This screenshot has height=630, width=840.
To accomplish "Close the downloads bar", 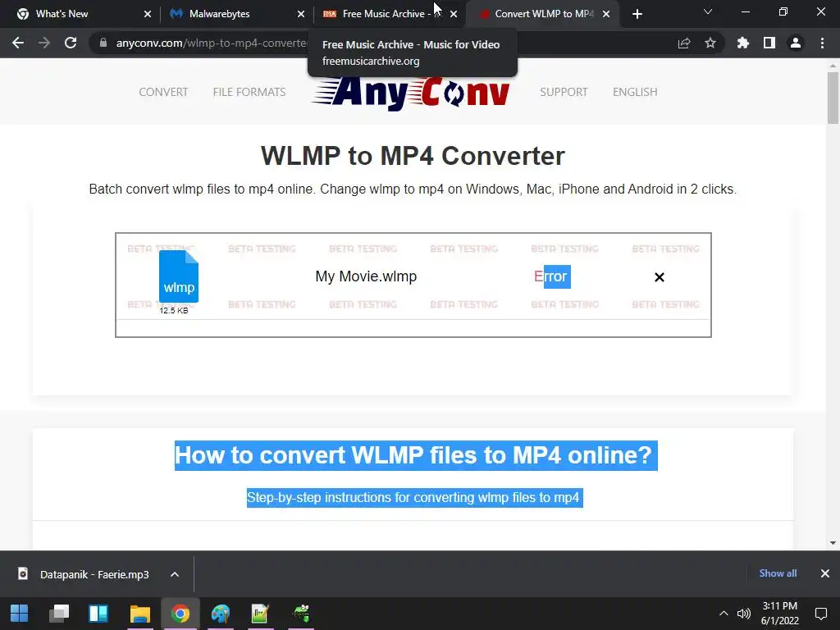I will pyautogui.click(x=825, y=573).
